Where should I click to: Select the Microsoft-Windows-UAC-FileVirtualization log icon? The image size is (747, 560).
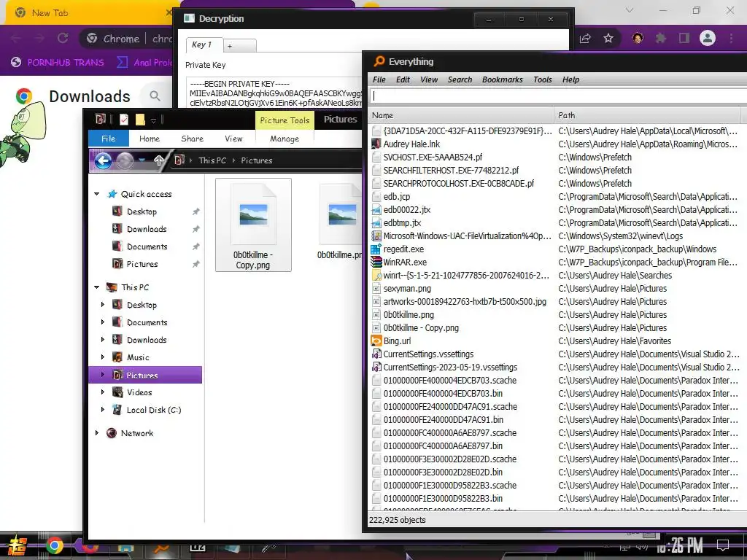(x=376, y=236)
